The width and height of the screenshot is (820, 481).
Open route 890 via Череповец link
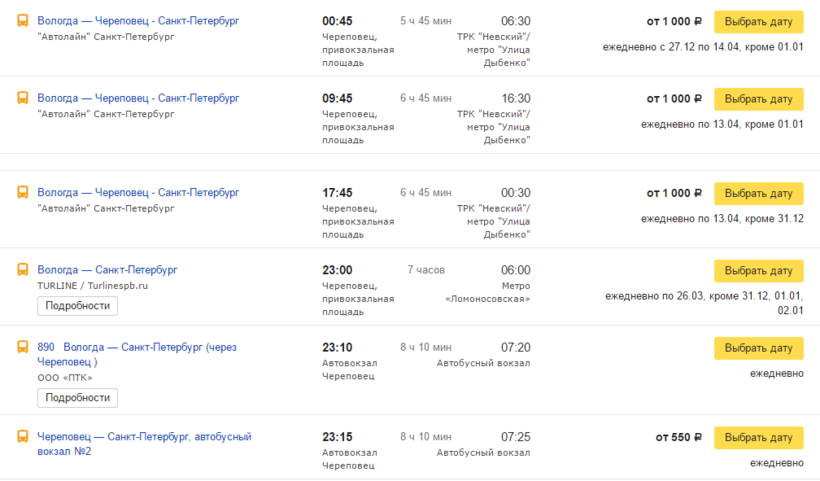tap(137, 354)
